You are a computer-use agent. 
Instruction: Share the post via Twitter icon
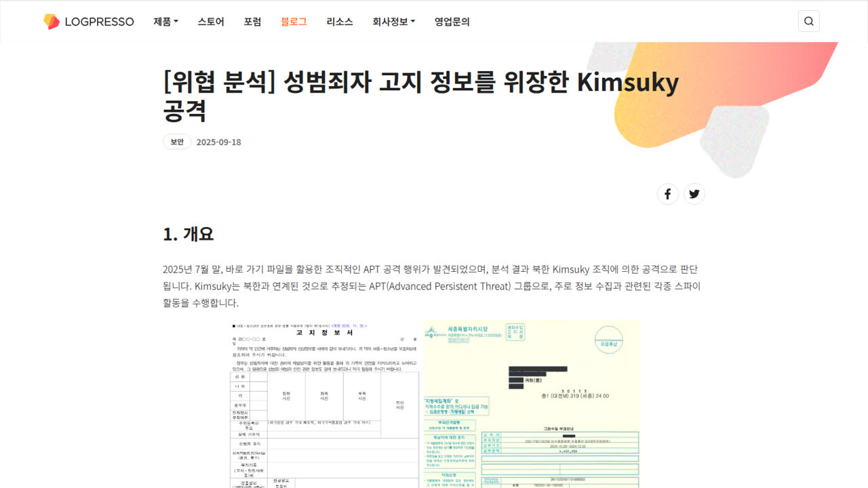click(694, 195)
